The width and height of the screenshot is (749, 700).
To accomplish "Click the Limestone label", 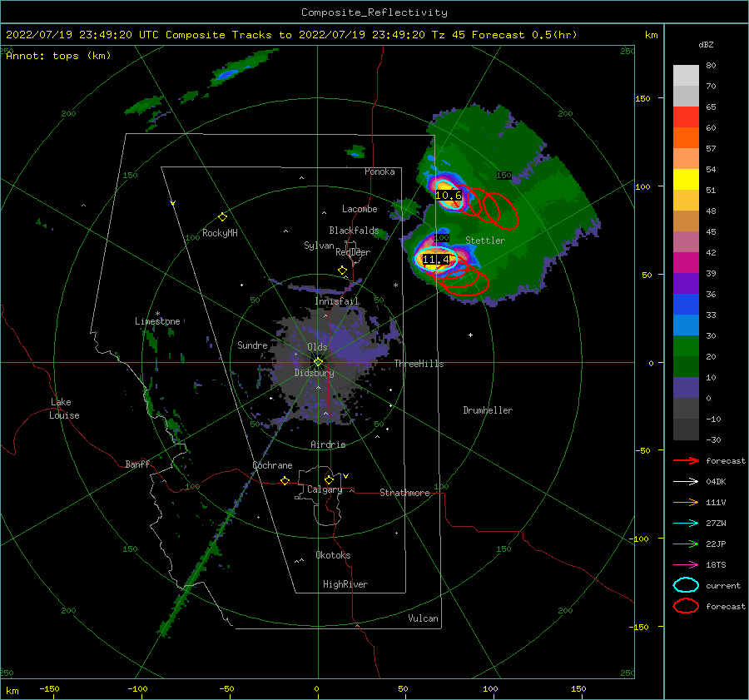I will (x=157, y=321).
